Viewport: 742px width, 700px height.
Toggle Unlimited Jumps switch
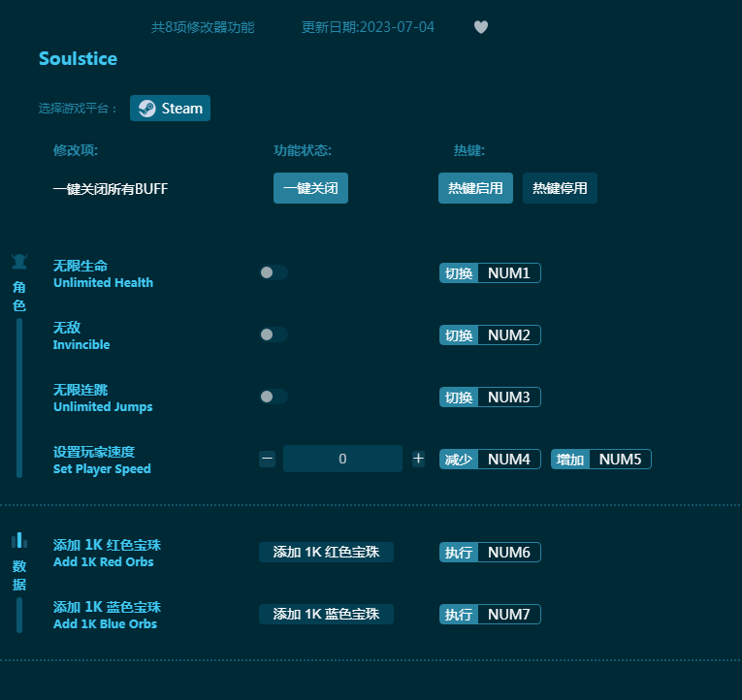point(274,397)
